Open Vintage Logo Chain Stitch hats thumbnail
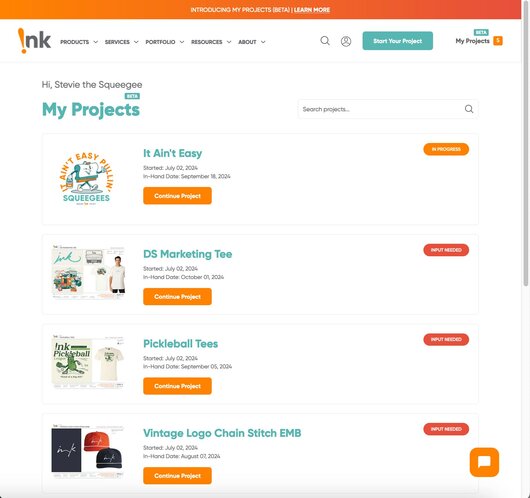Viewport: 530px width, 498px height. point(88,451)
